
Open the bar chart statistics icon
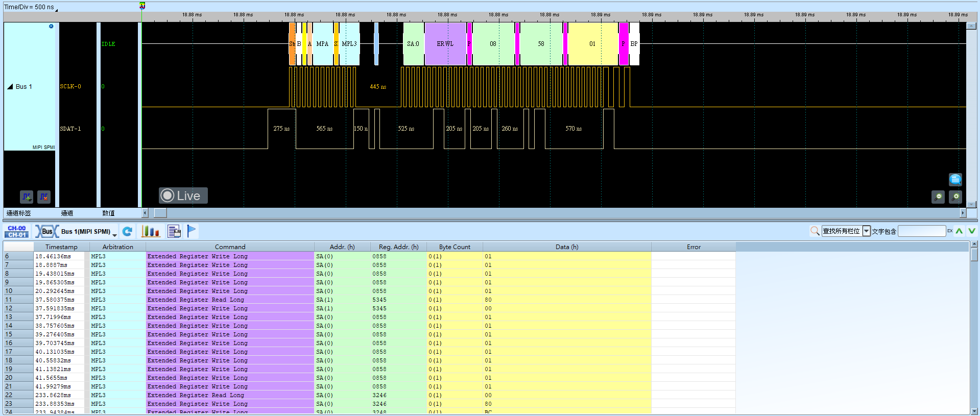point(150,232)
